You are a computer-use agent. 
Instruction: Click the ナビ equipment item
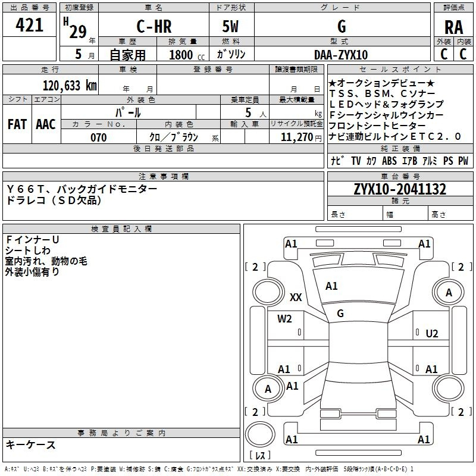[x=337, y=161]
